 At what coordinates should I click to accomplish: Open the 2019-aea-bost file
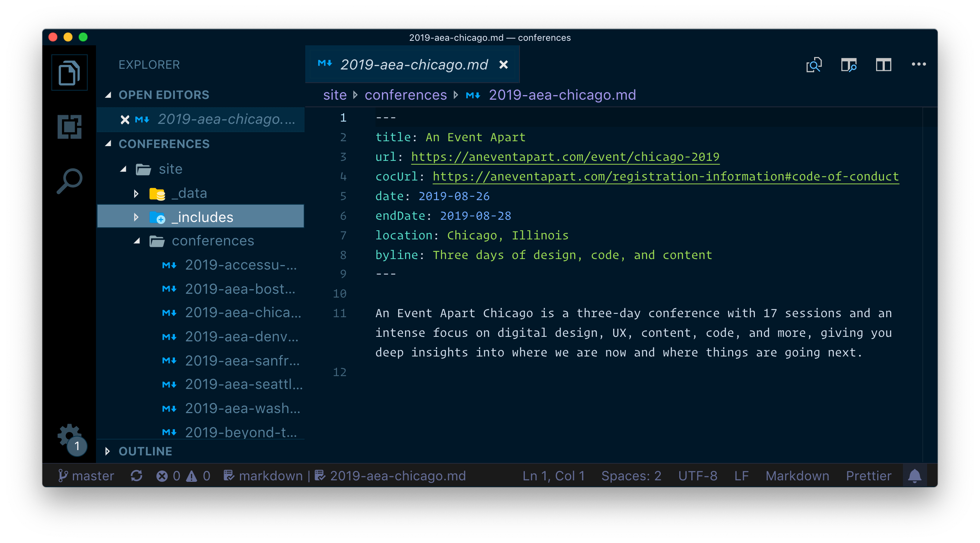240,289
